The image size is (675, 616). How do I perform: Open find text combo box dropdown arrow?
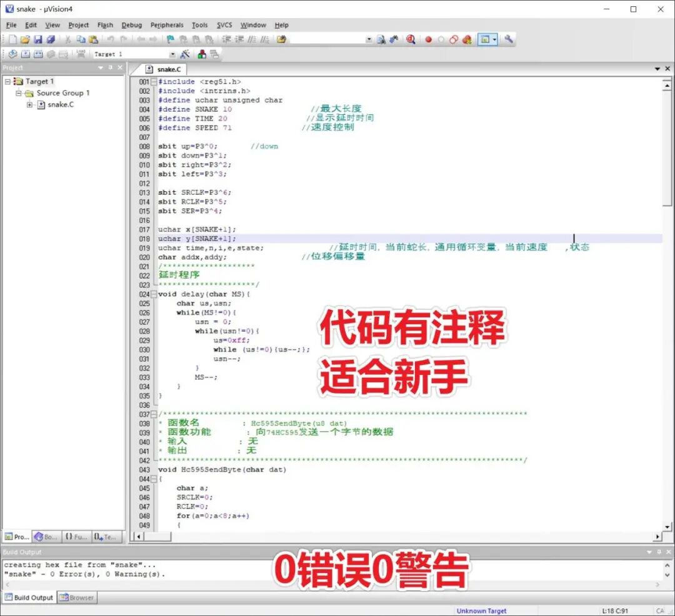coord(369,39)
